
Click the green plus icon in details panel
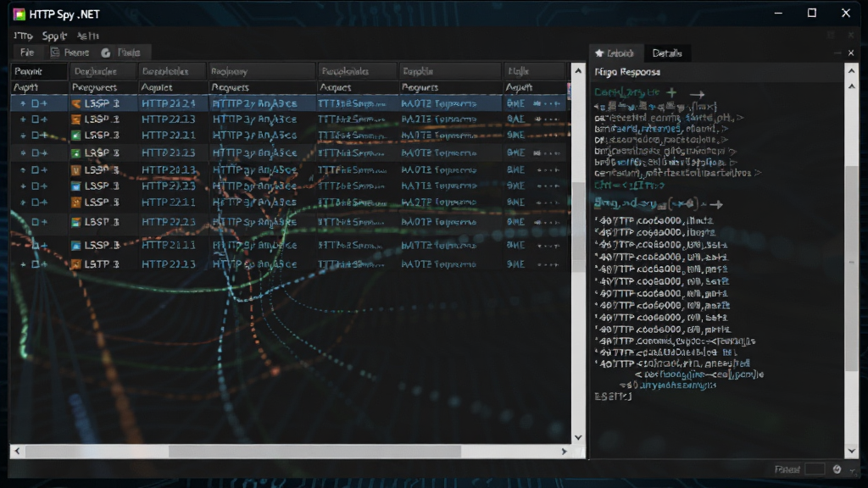point(671,92)
